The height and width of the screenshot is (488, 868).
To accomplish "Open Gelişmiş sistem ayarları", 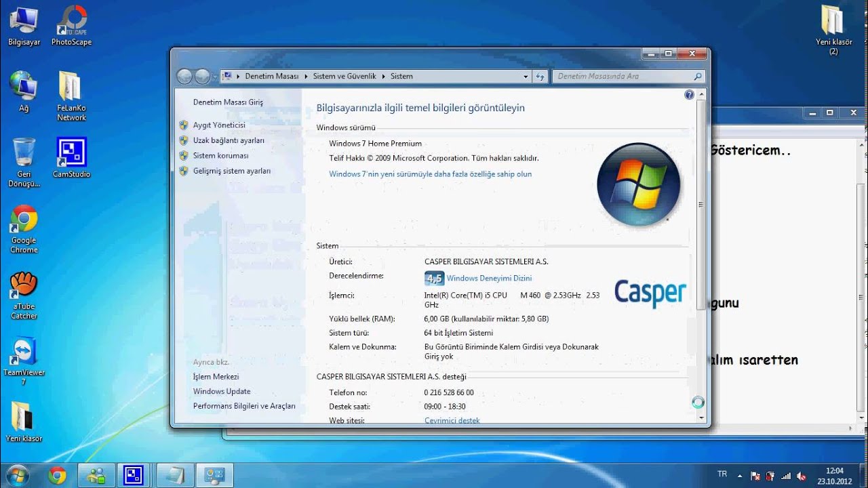I will coord(232,171).
